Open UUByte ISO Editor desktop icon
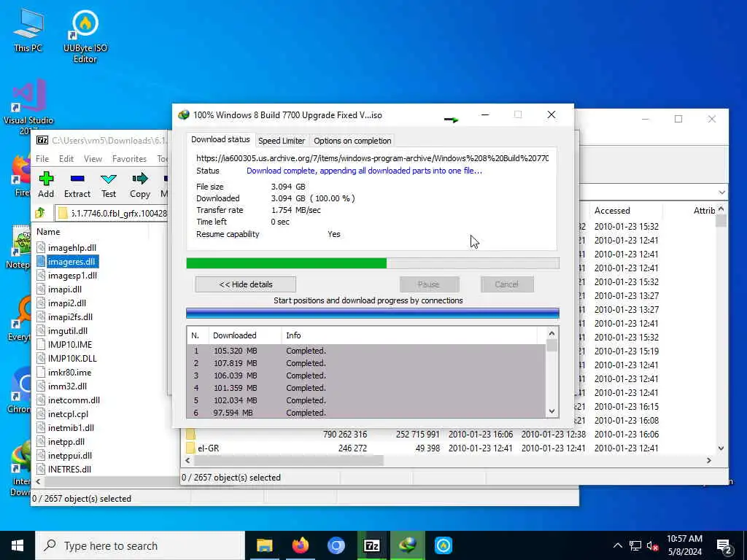 (x=85, y=37)
